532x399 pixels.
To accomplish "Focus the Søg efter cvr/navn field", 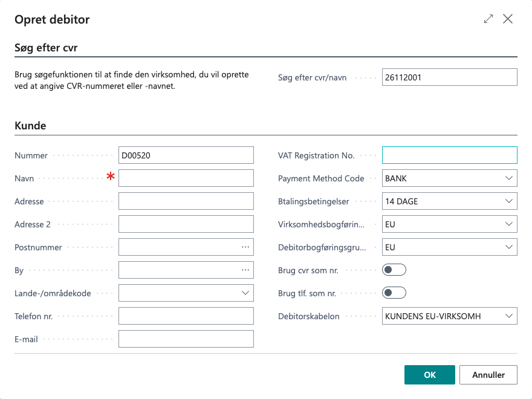I will point(449,77).
